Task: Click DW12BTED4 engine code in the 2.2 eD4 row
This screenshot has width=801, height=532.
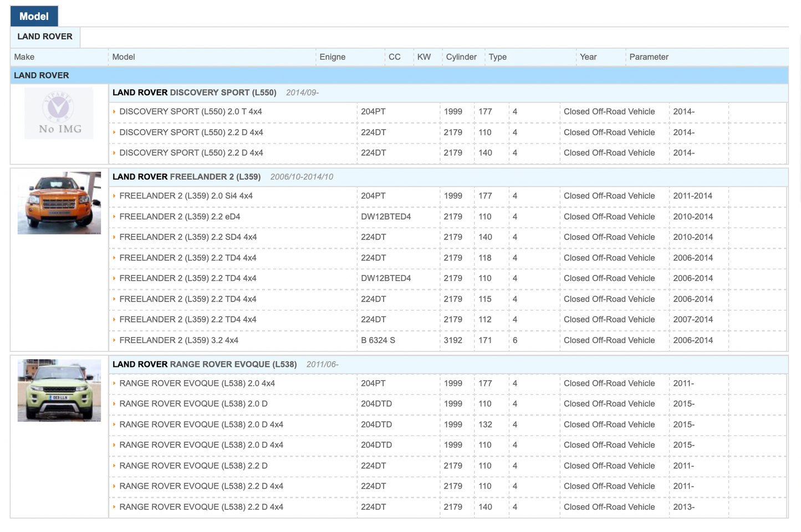Action: 386,217
